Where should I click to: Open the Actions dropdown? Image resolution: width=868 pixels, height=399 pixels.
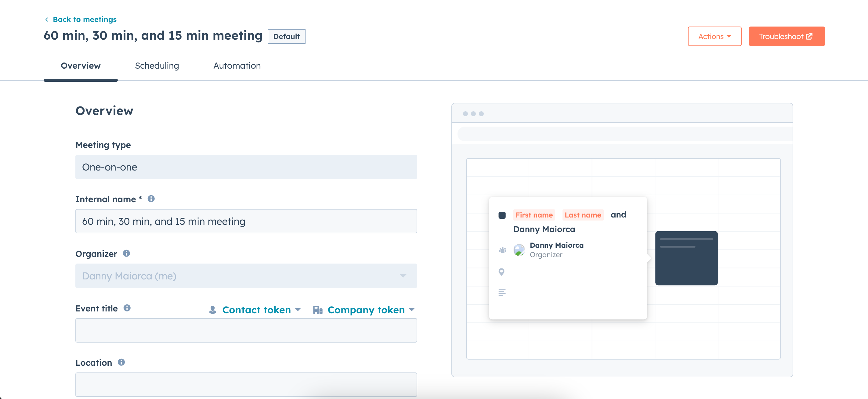pos(714,36)
